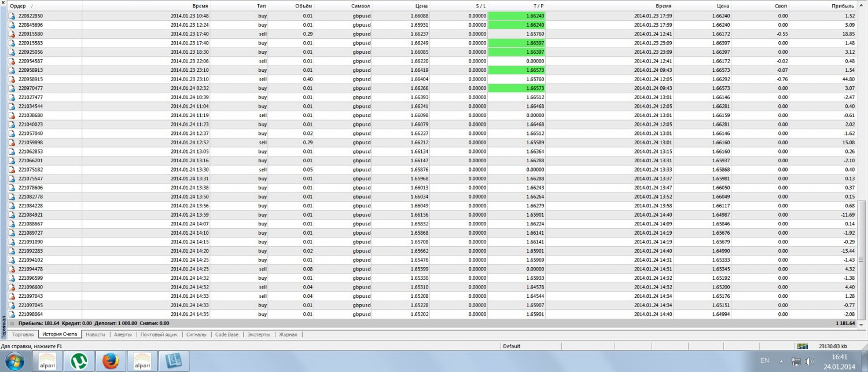Sort by the Тип column header
This screenshot has width=868, height=372.
click(262, 6)
